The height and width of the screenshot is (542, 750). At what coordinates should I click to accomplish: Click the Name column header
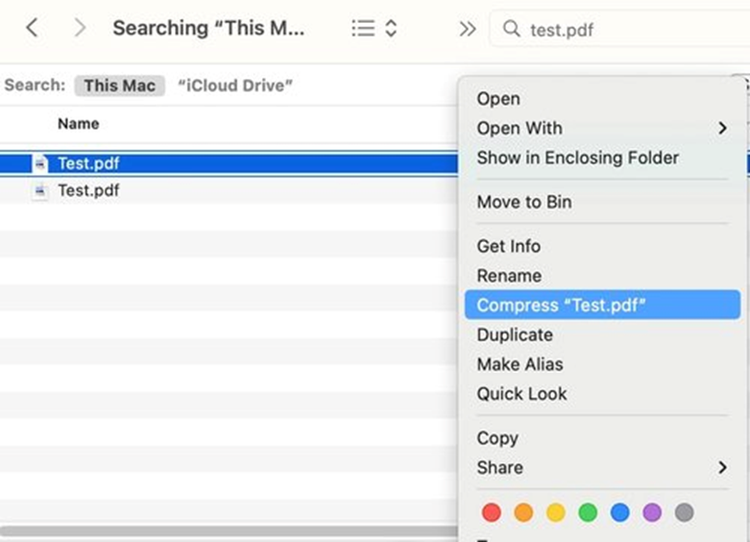click(x=78, y=124)
